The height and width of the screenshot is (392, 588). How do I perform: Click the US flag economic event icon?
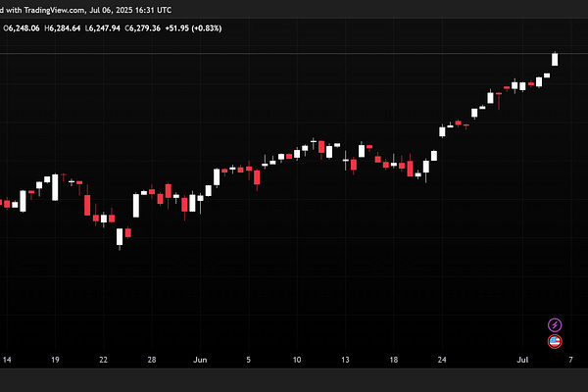[x=555, y=341]
